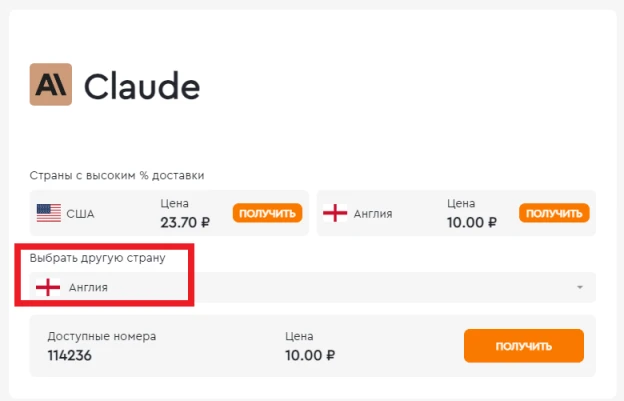Screen dimensions: 624x401
Task: Select the Англия label in top card
Action: click(373, 214)
